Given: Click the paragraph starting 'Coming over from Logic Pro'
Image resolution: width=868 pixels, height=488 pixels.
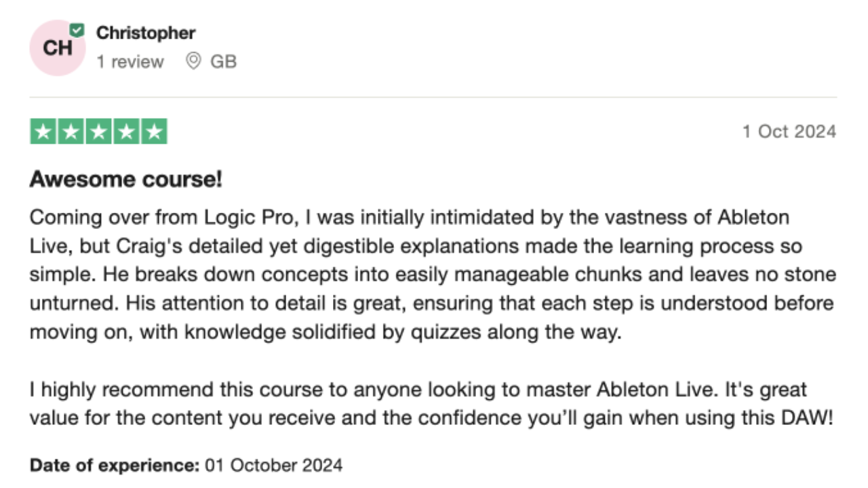Looking at the screenshot, I should tap(433, 276).
